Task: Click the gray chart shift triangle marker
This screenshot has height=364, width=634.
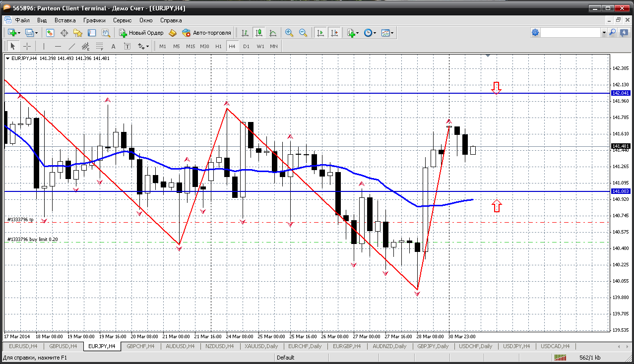Action: point(488,56)
